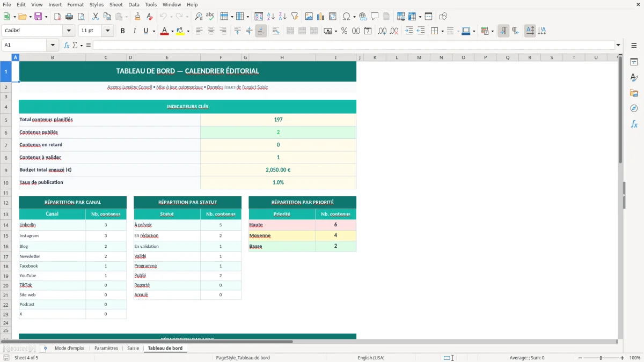This screenshot has width=644, height=362.
Task: Adjust the zoom slider handle
Action: click(x=601, y=358)
